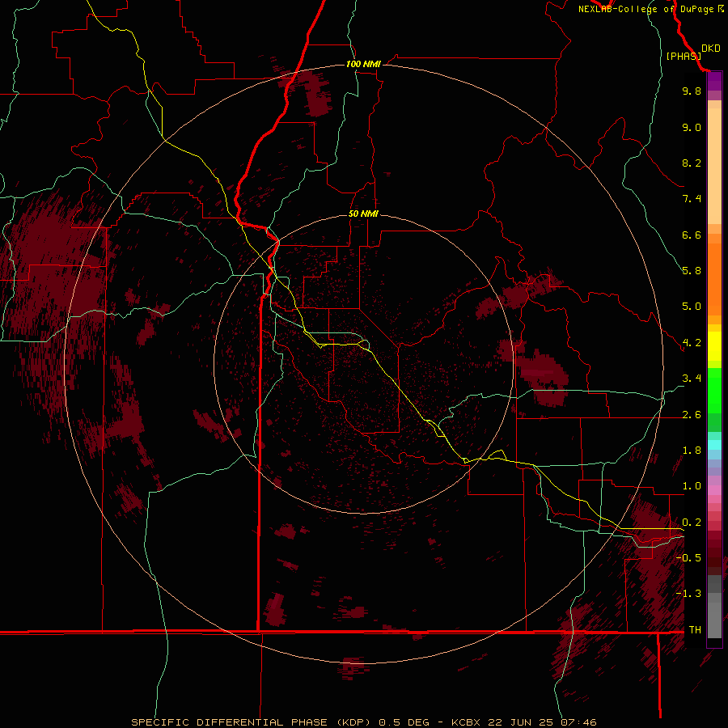Click the 8.2 scale value
The image size is (728, 728).
tap(692, 163)
